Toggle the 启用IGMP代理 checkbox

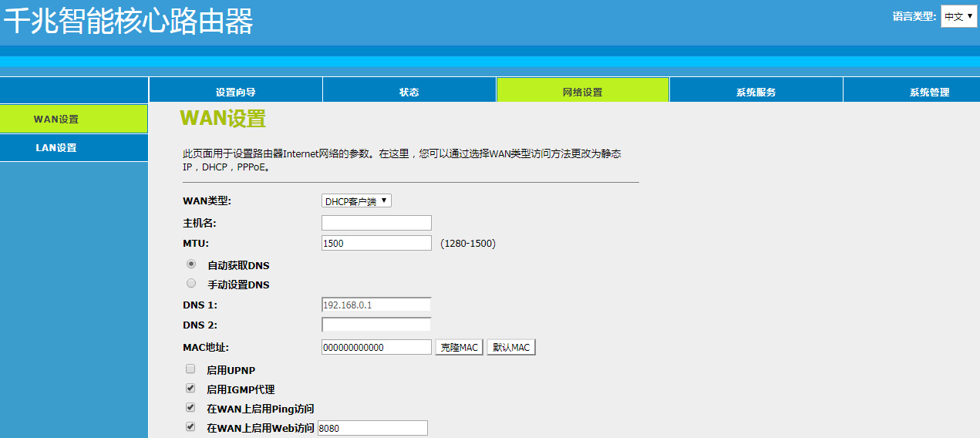click(x=190, y=389)
